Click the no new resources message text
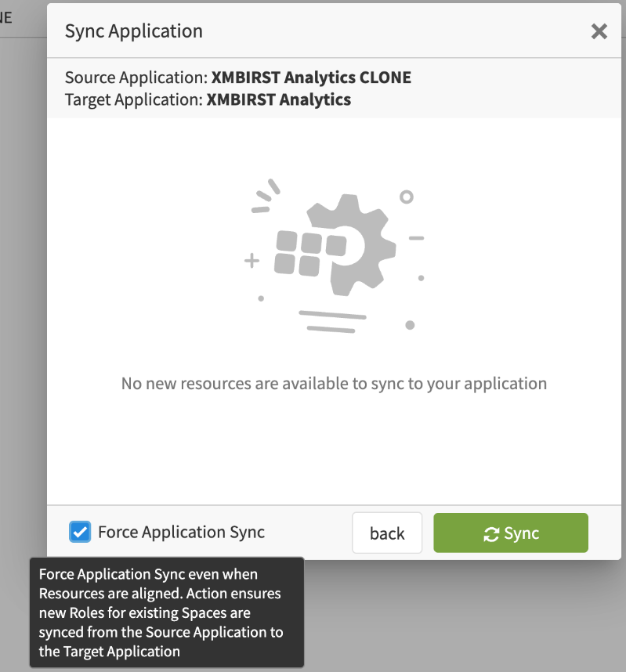 334,383
